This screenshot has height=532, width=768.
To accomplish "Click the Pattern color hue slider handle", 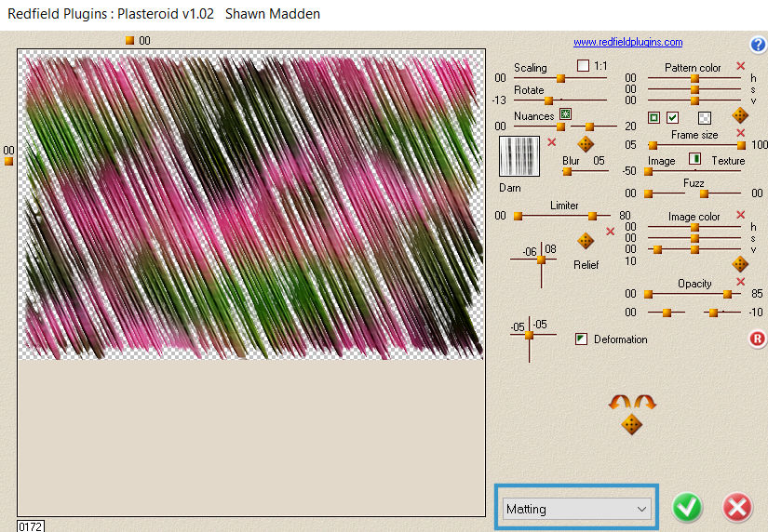I will pyautogui.click(x=694, y=78).
